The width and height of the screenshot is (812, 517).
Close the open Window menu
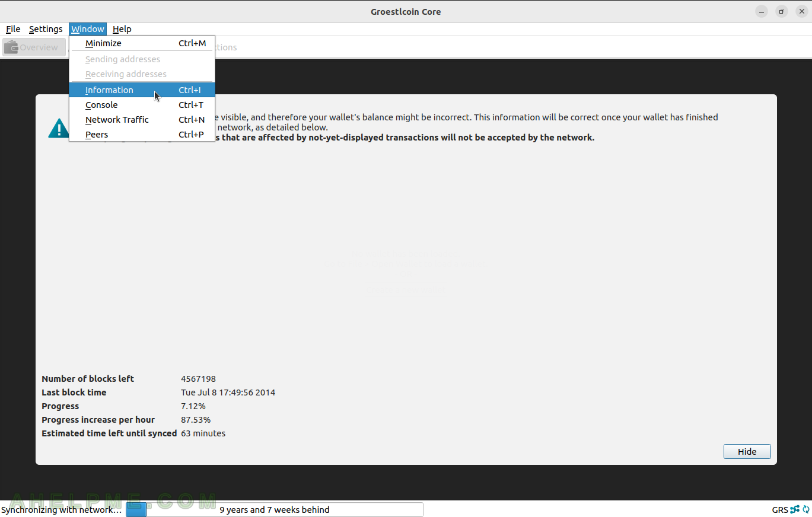click(88, 29)
